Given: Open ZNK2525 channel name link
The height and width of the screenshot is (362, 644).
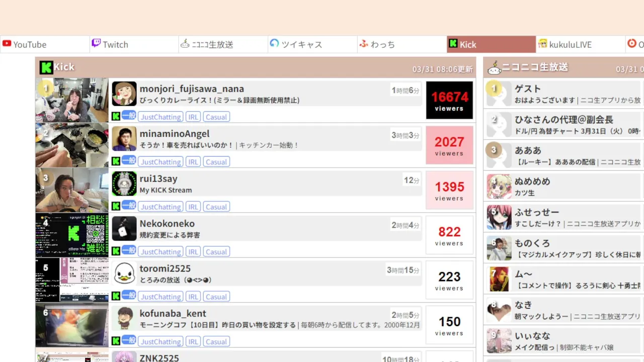Looking at the screenshot, I should 159,357.
